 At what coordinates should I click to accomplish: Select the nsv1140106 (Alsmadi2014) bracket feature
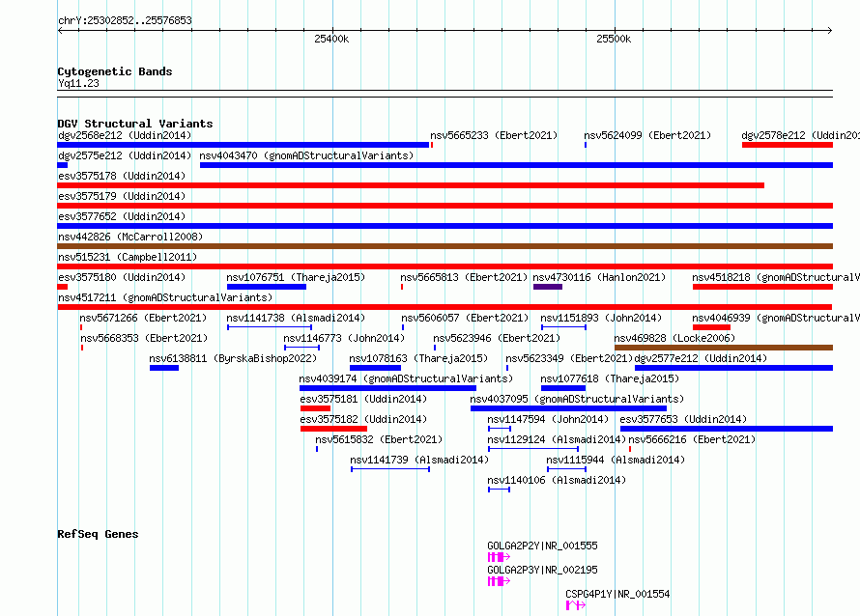(499, 490)
